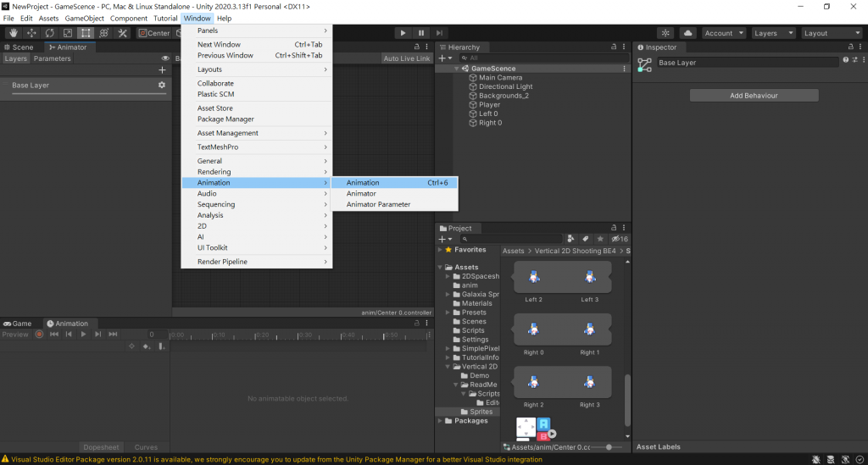
Task: Toggle hidden packages count icon
Action: click(620, 239)
